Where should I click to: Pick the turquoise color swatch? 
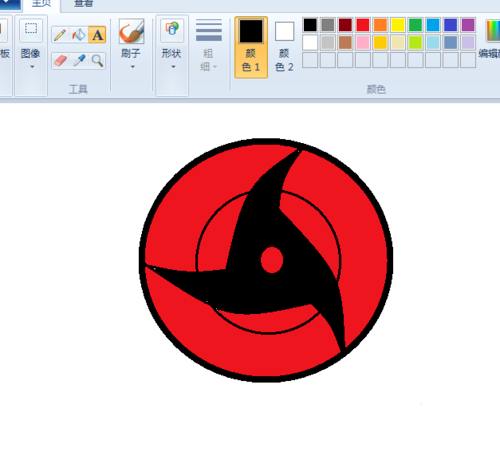click(433, 25)
